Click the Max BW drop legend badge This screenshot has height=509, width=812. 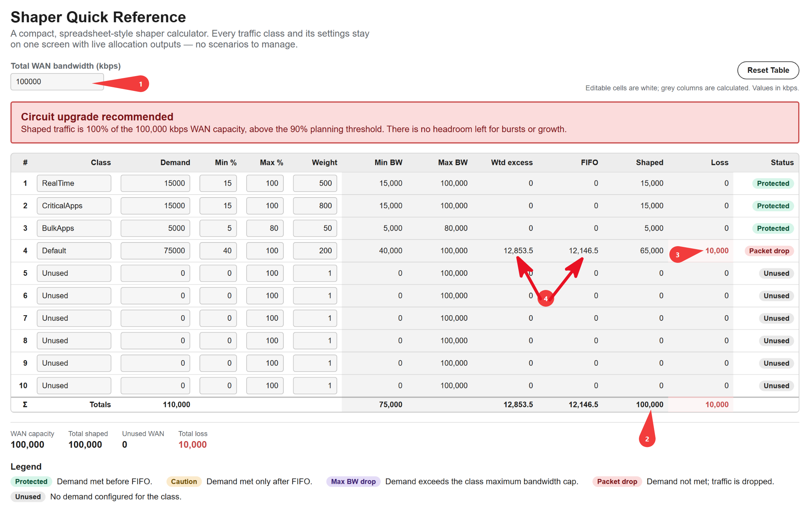pos(353,482)
